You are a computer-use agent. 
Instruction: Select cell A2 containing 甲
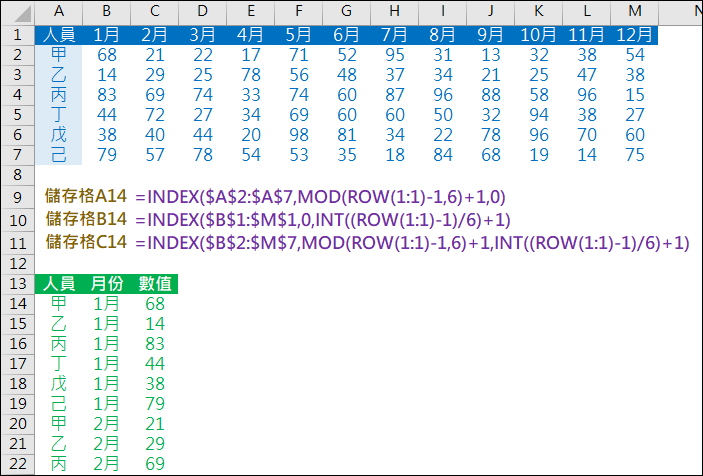pos(59,55)
